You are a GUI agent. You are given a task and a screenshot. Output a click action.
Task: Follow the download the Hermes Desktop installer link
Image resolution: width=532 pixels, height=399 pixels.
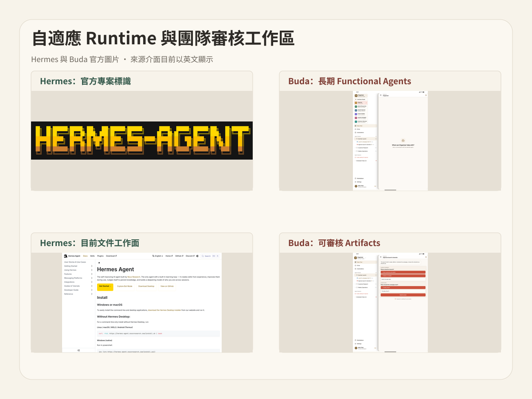click(164, 310)
